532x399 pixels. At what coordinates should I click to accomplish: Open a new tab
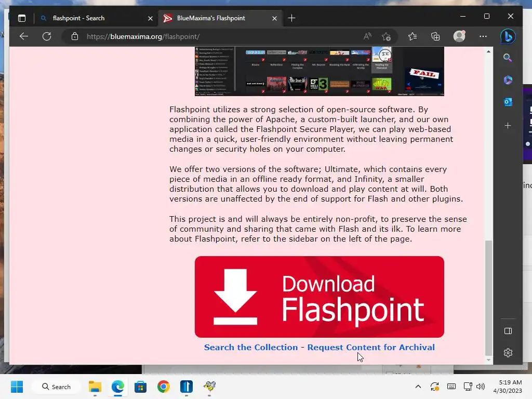(x=291, y=18)
